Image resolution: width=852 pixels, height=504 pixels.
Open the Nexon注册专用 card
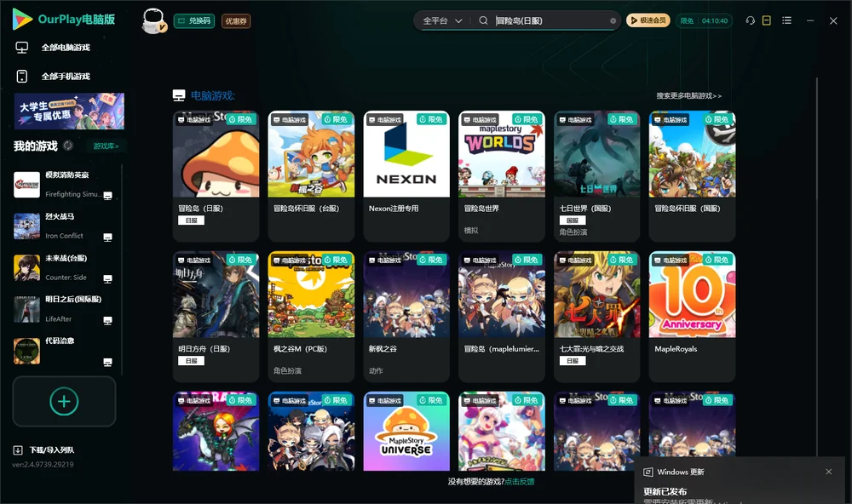pos(406,176)
